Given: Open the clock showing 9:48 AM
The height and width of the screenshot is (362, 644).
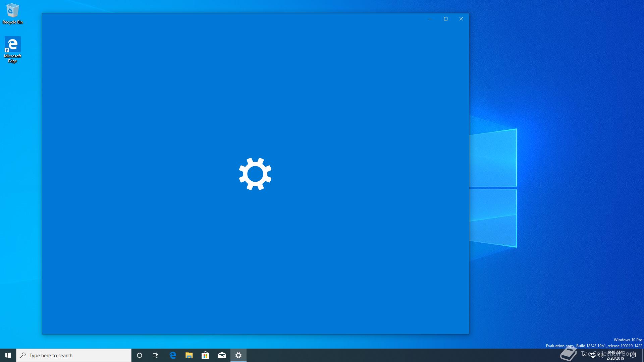Looking at the screenshot, I should point(615,355).
